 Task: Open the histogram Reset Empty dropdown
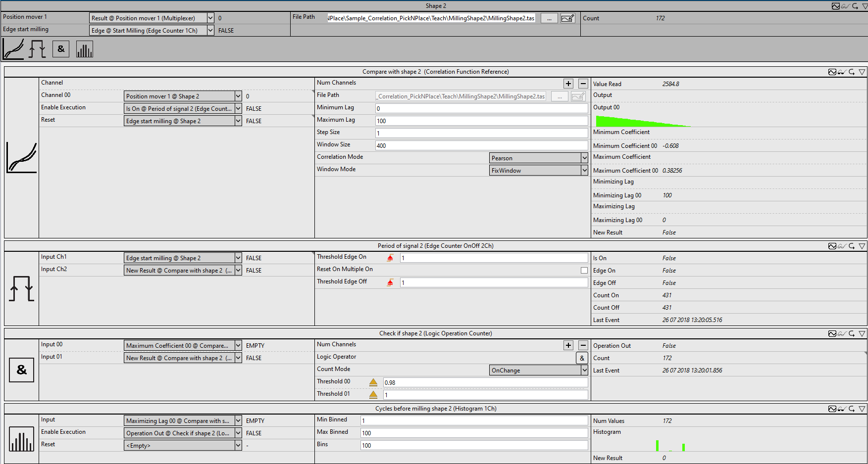(x=183, y=445)
